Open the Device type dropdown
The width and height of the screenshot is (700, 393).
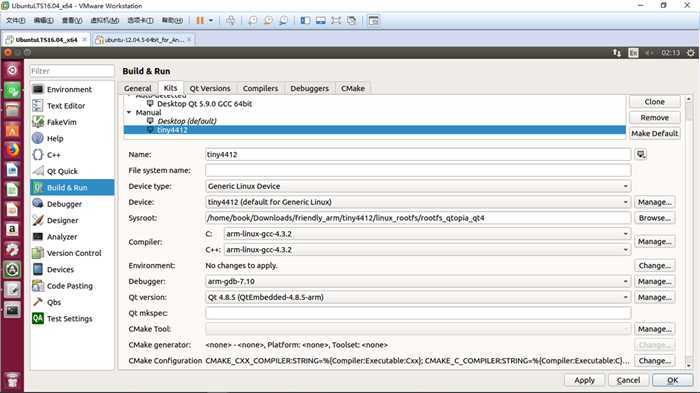(418, 186)
